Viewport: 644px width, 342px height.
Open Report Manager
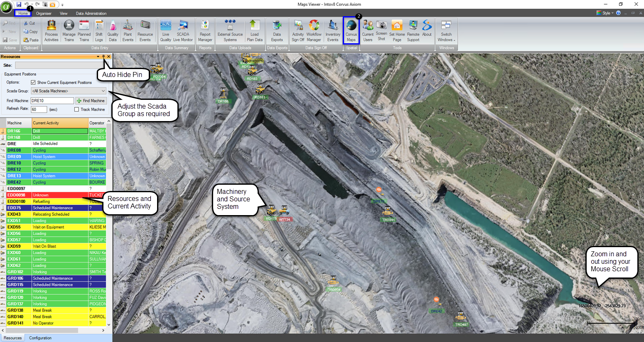pos(205,31)
